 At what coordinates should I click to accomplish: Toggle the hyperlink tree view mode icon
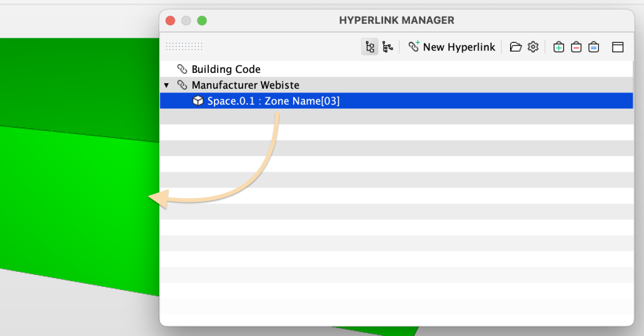pyautogui.click(x=370, y=47)
